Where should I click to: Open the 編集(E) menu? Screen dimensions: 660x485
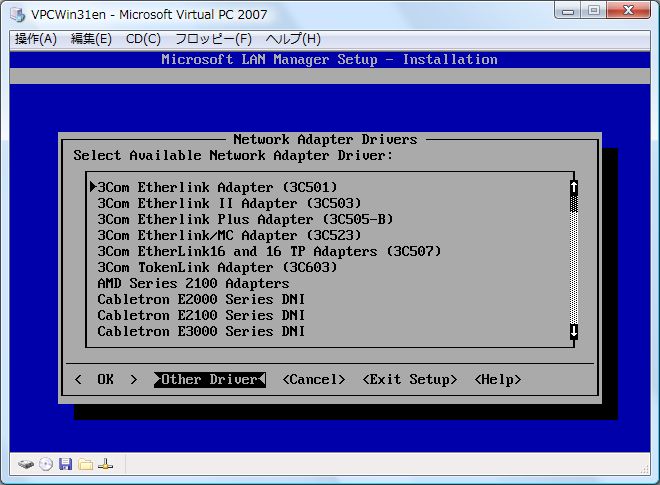coord(91,39)
